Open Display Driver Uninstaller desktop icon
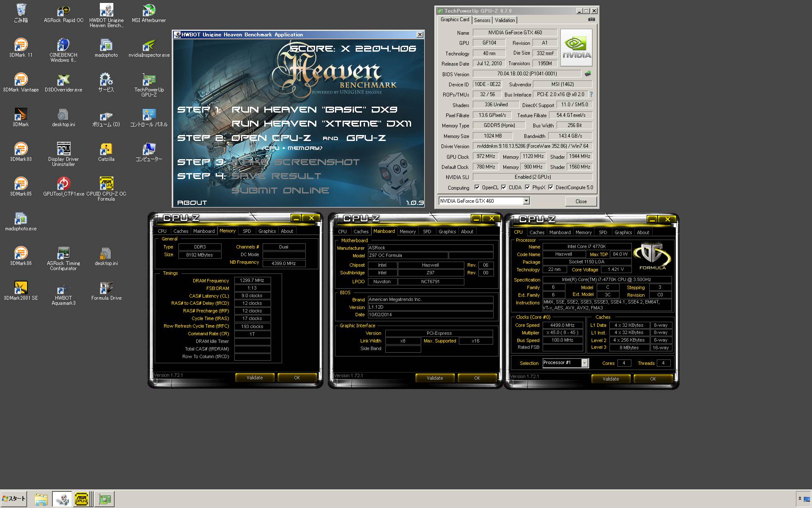This screenshot has width=812, height=508. tap(63, 155)
